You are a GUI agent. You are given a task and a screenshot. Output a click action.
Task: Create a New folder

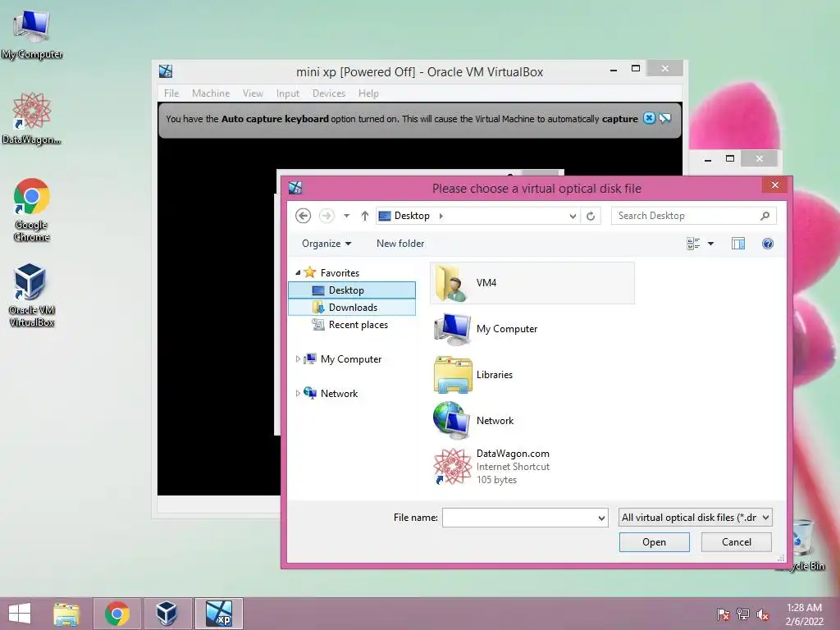point(400,244)
